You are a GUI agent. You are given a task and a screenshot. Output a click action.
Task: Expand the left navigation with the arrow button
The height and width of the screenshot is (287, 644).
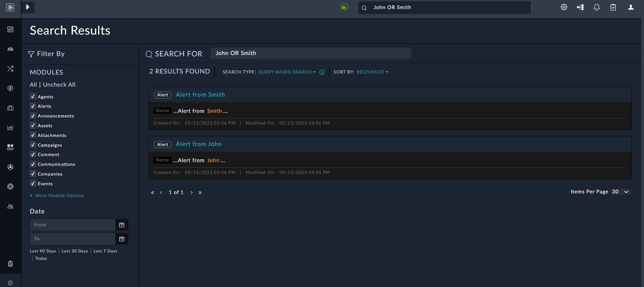click(x=28, y=7)
